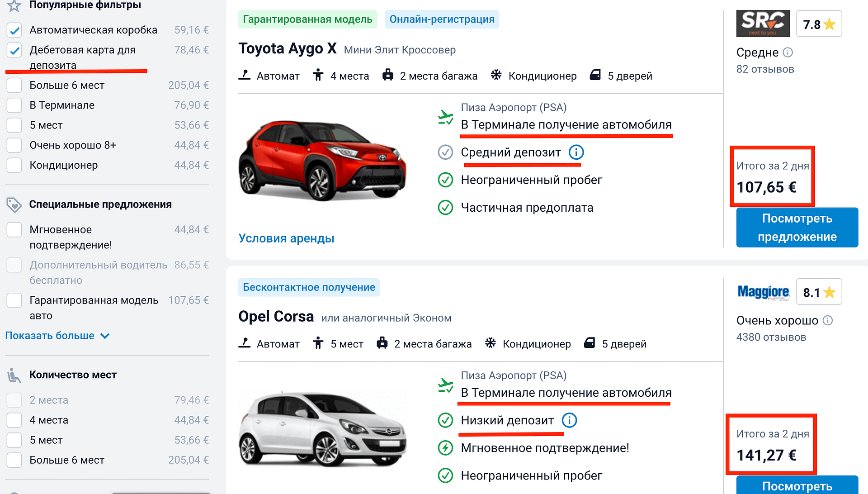Viewport: 868px width, 494px height.
Task: Click info icon next to Средний депозит
Action: [576, 152]
